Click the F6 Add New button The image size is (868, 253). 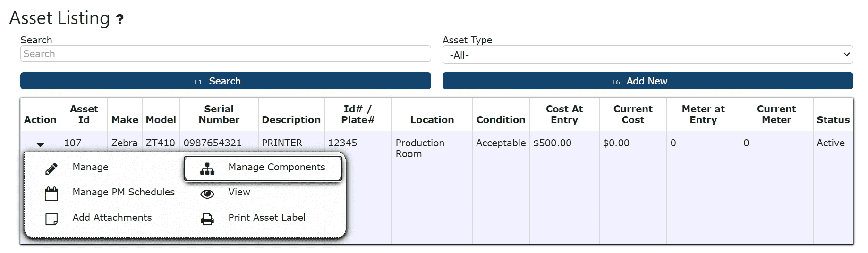click(647, 81)
